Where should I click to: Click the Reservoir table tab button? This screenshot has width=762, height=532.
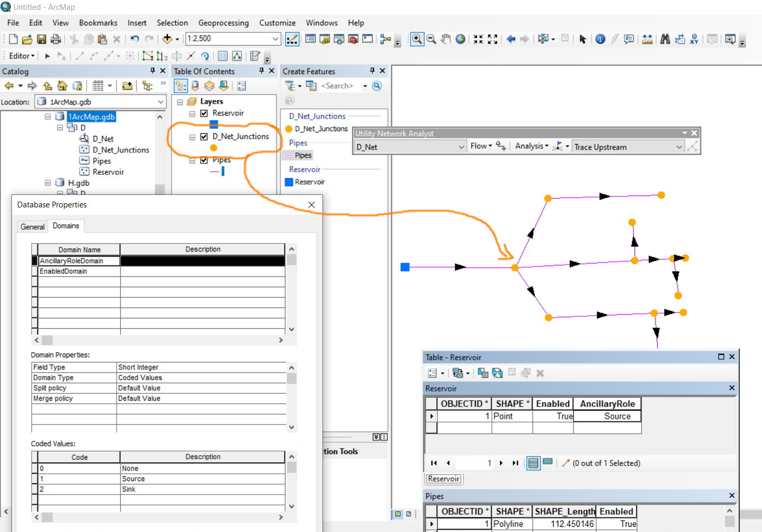pos(444,479)
